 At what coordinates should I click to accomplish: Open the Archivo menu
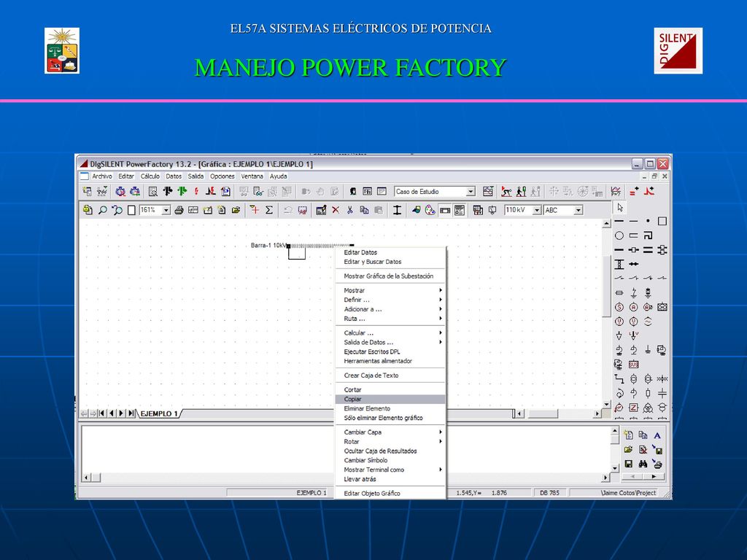[102, 176]
